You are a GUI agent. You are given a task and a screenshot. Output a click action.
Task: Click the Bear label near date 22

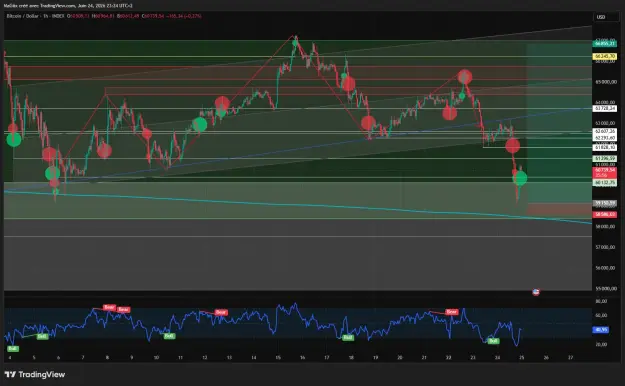click(451, 312)
